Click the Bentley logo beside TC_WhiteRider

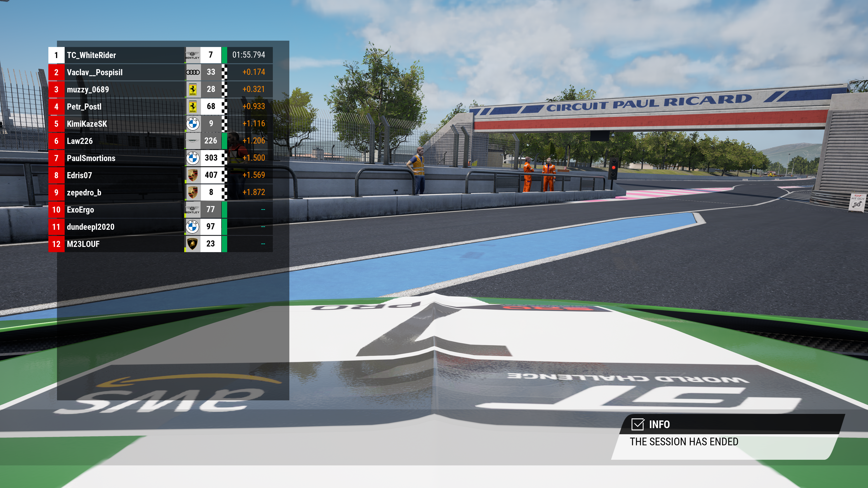[x=193, y=55]
